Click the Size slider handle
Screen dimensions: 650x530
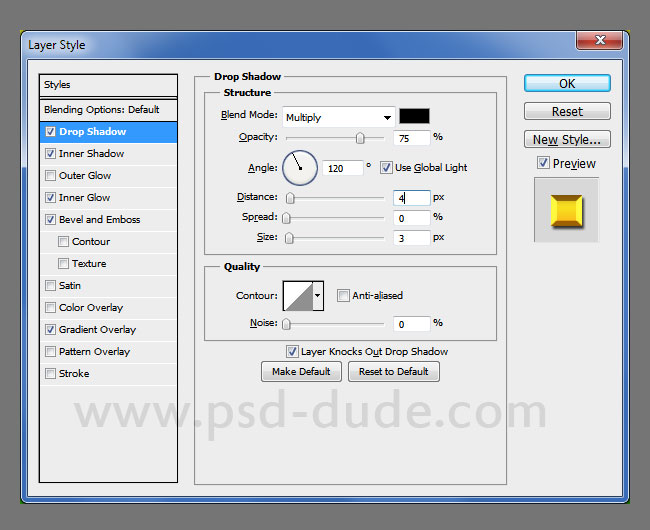pyautogui.click(x=289, y=238)
